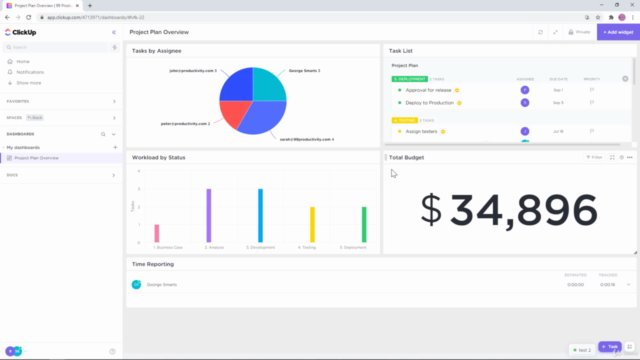Open the user avatar menu at bottom left
This screenshot has width=640, height=360.
coord(14,351)
